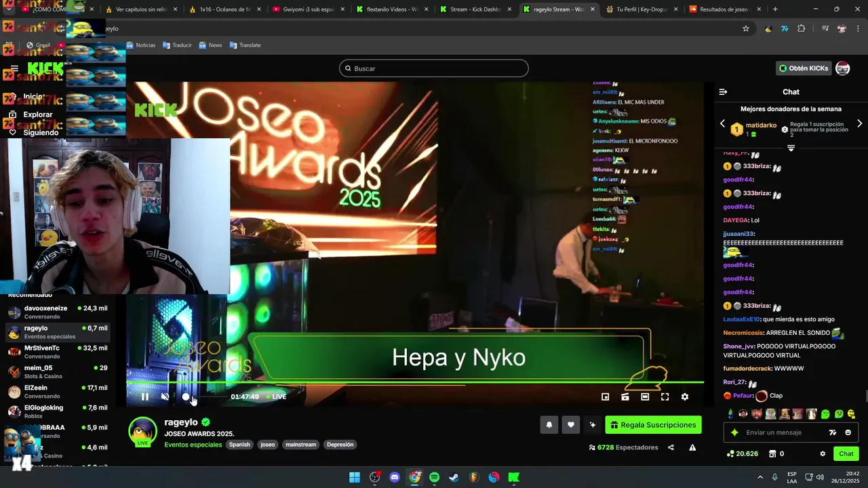Screen dimensions: 868x488
Task: Open the Traducir bookmark
Action: 177,45
